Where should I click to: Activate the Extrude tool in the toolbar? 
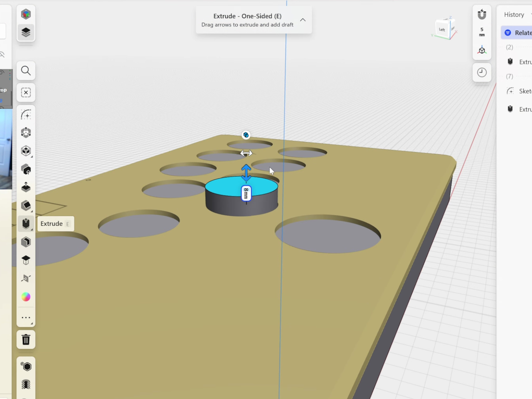tap(26, 224)
